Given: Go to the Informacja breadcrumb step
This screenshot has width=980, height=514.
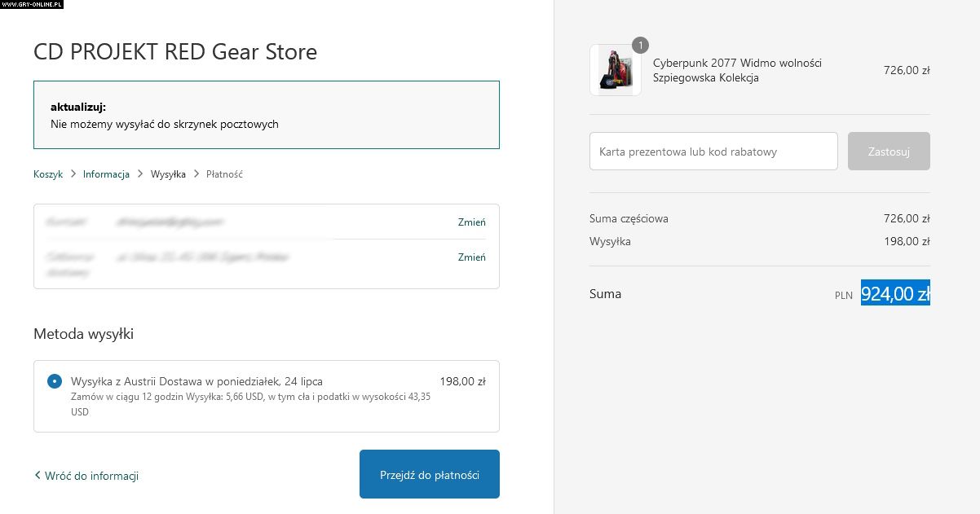Looking at the screenshot, I should click(x=106, y=174).
